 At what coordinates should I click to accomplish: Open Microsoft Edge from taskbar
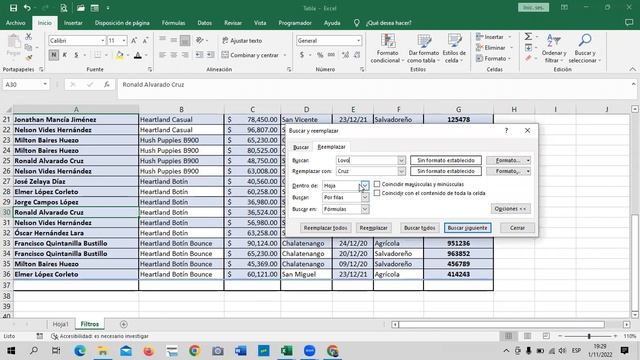[80, 351]
